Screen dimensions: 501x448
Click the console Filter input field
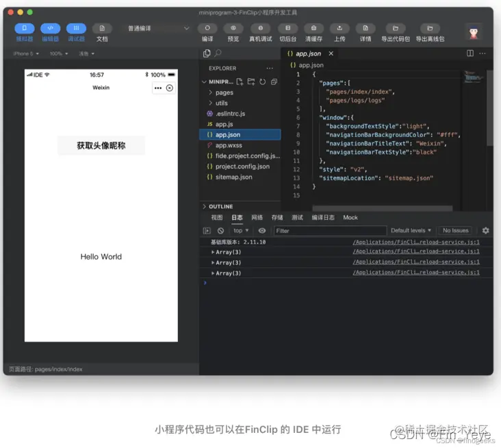(330, 231)
